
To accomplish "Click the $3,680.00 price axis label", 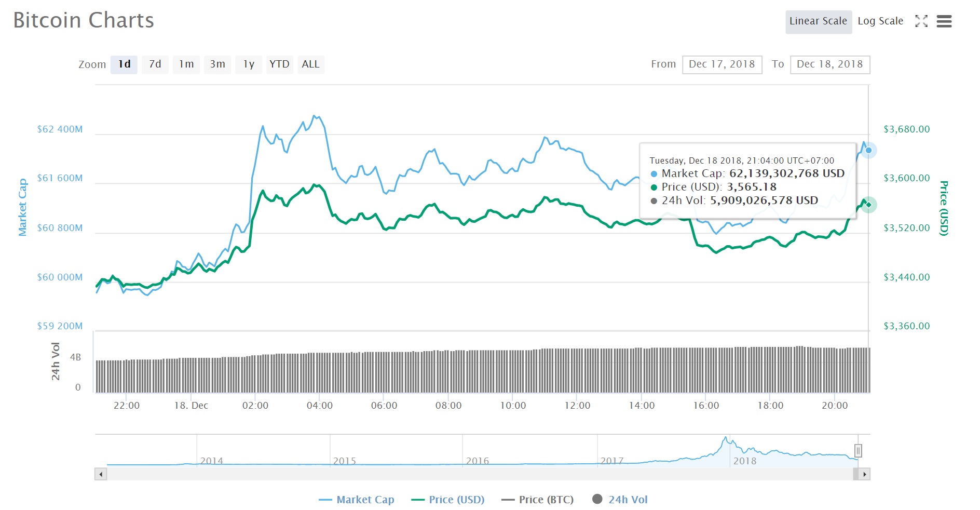I will tap(907, 129).
